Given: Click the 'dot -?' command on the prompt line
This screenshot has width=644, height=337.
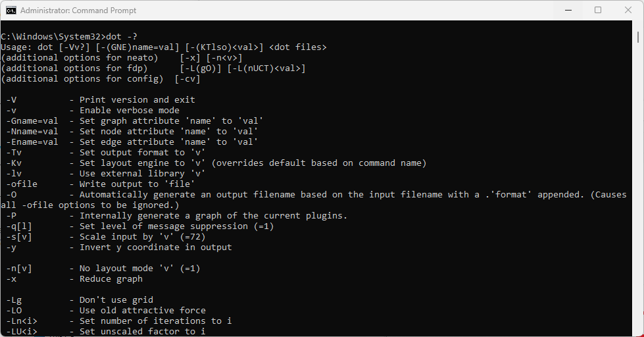Looking at the screenshot, I should (121, 36).
